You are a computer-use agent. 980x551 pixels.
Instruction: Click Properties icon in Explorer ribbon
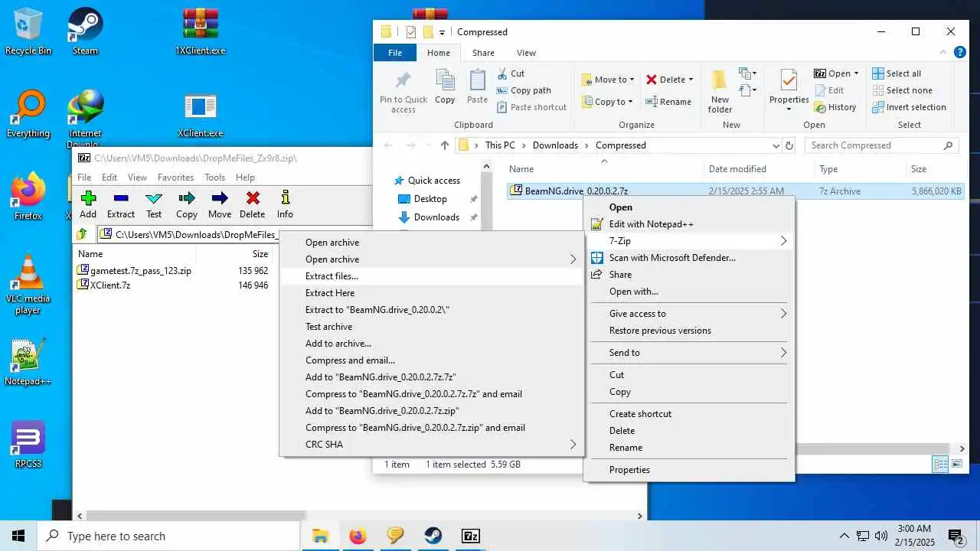pyautogui.click(x=789, y=81)
